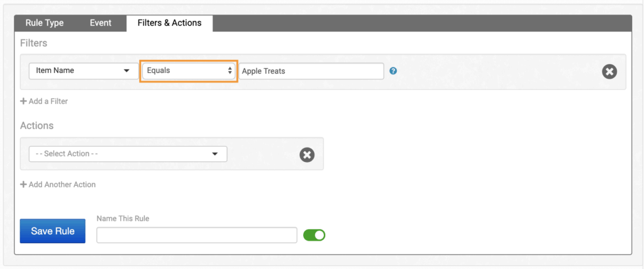Screen dimensions: 644x269
Task: Click the Add a Filter link
Action: click(x=48, y=101)
